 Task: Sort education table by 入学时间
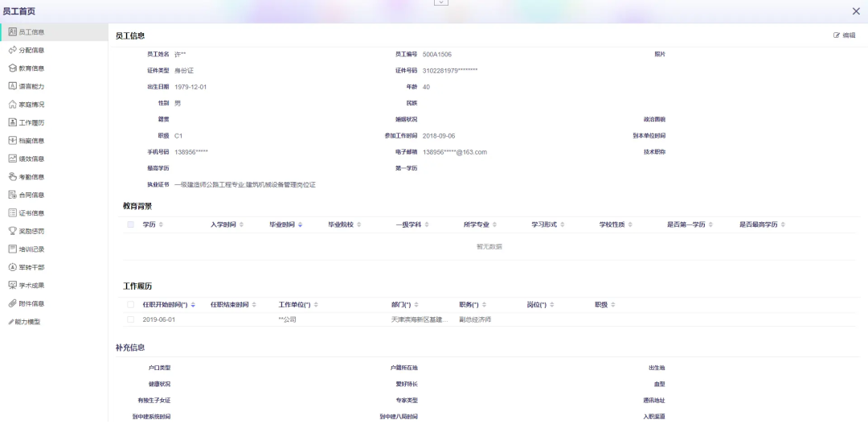(241, 224)
